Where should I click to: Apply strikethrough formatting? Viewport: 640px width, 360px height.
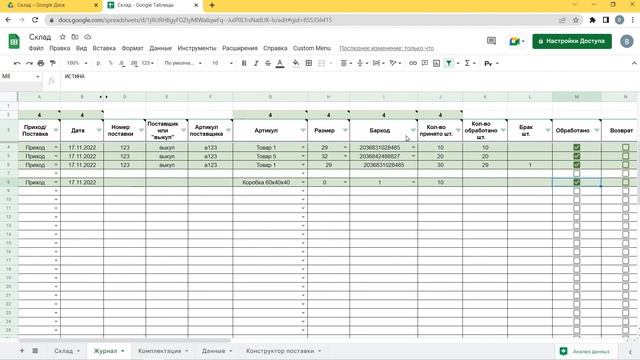point(268,63)
